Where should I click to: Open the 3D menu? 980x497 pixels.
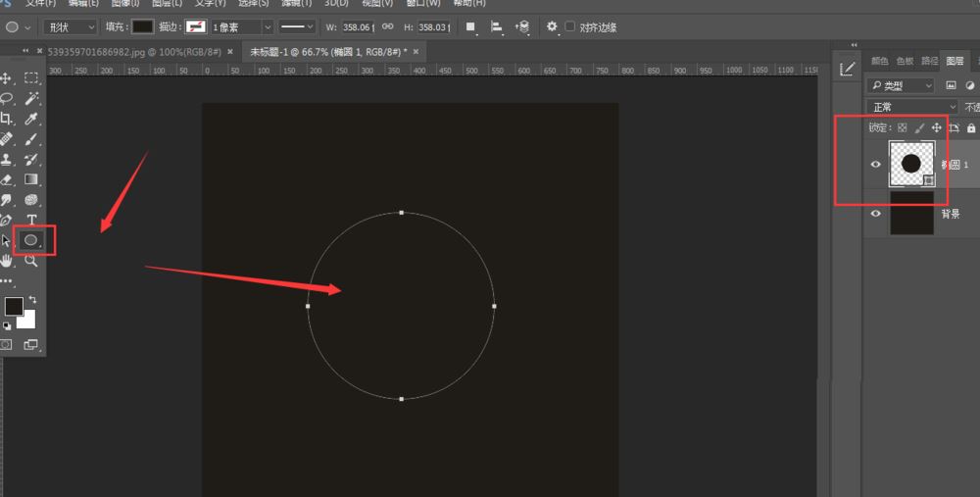(x=336, y=3)
